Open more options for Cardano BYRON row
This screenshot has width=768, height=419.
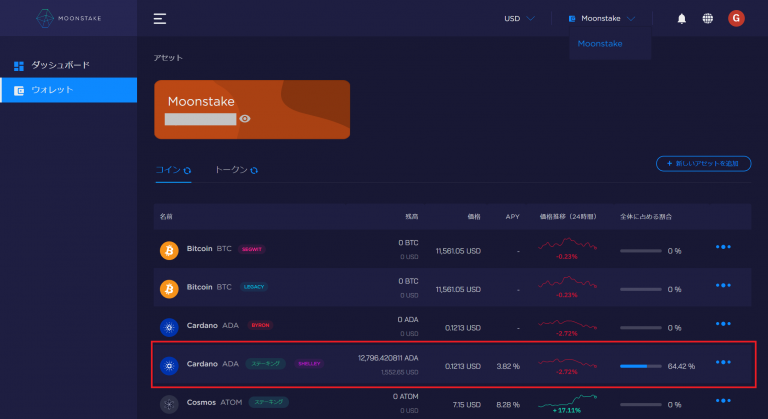coord(723,323)
